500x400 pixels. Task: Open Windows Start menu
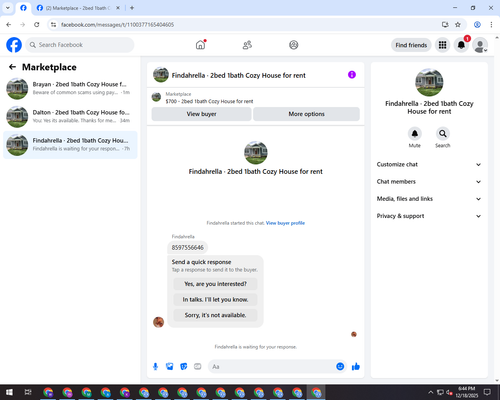[x=9, y=392]
